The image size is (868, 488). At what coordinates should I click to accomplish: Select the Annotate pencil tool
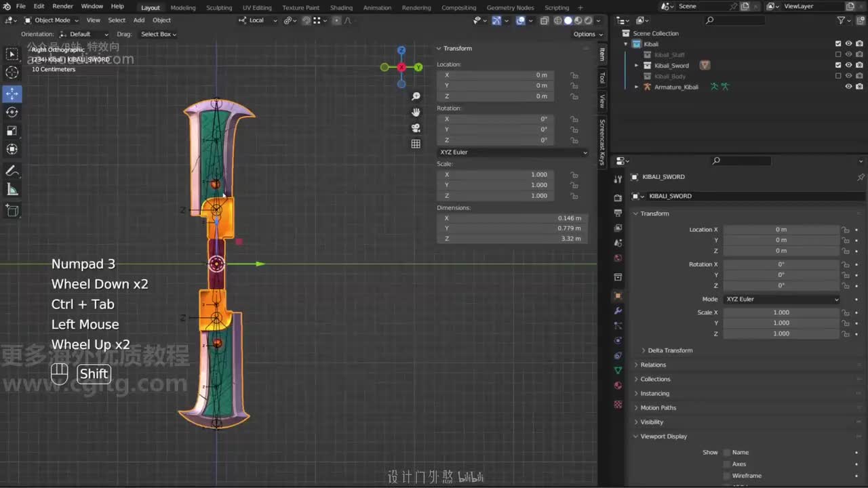coord(12,171)
